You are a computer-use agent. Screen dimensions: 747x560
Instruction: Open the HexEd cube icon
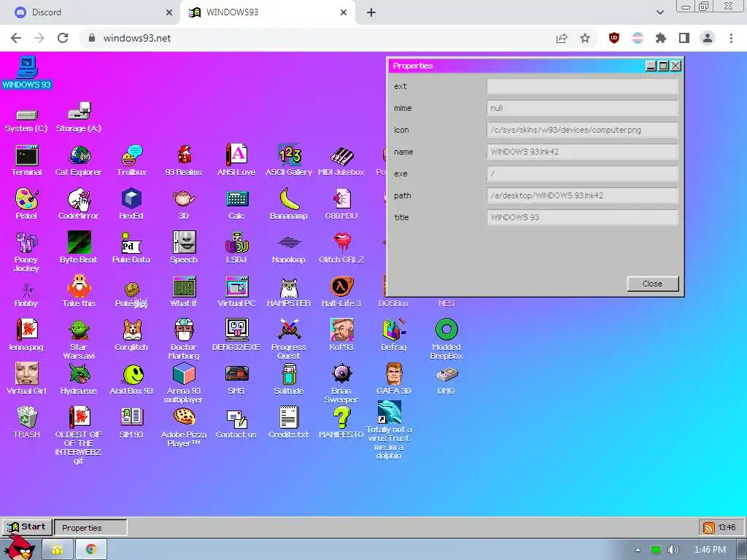click(x=131, y=204)
